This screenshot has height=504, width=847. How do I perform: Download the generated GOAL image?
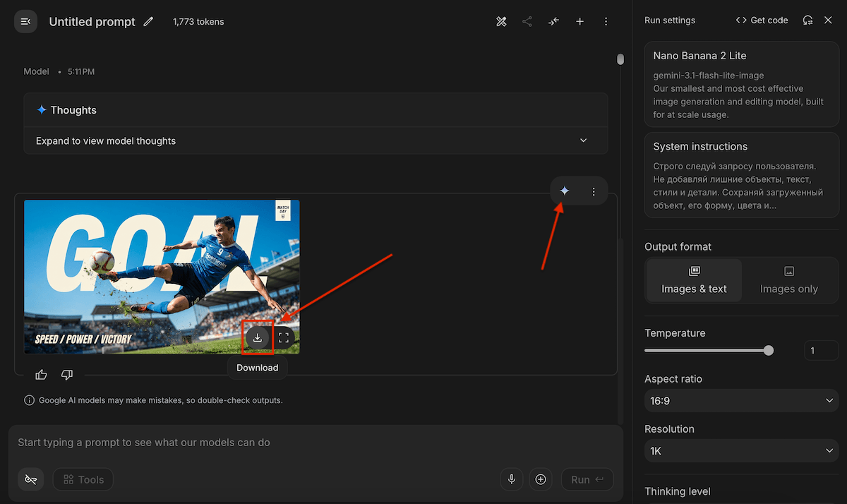258,337
